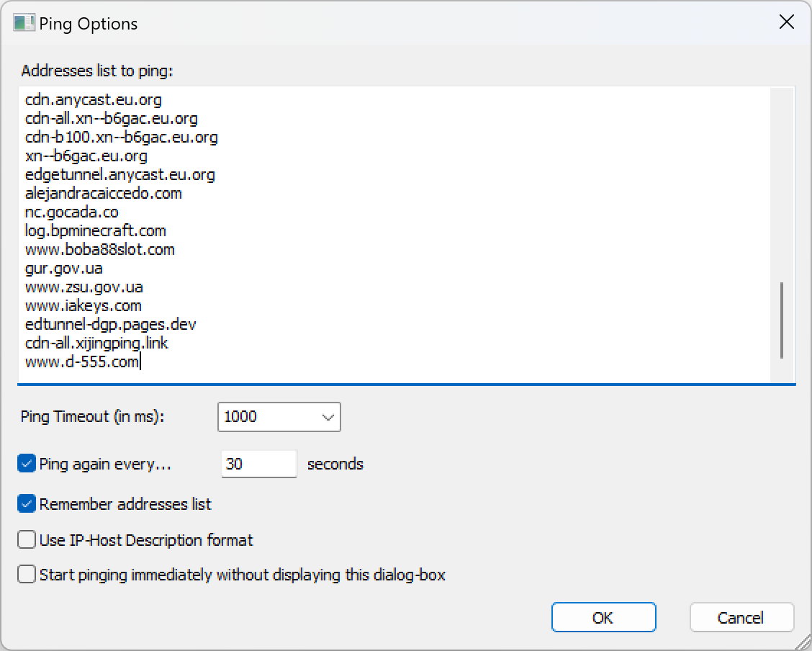Viewport: 812px width, 651px height.
Task: Click the seconds label after the interval
Action: [x=335, y=464]
